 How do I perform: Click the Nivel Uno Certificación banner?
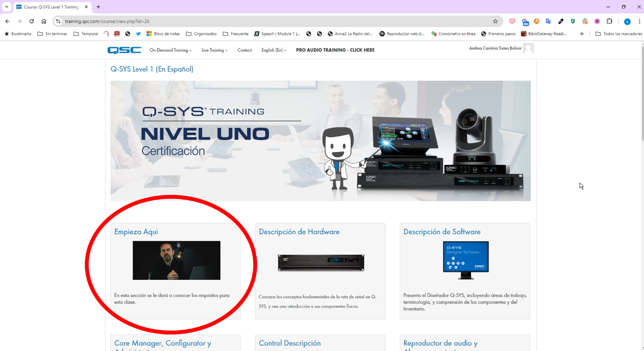tap(321, 141)
